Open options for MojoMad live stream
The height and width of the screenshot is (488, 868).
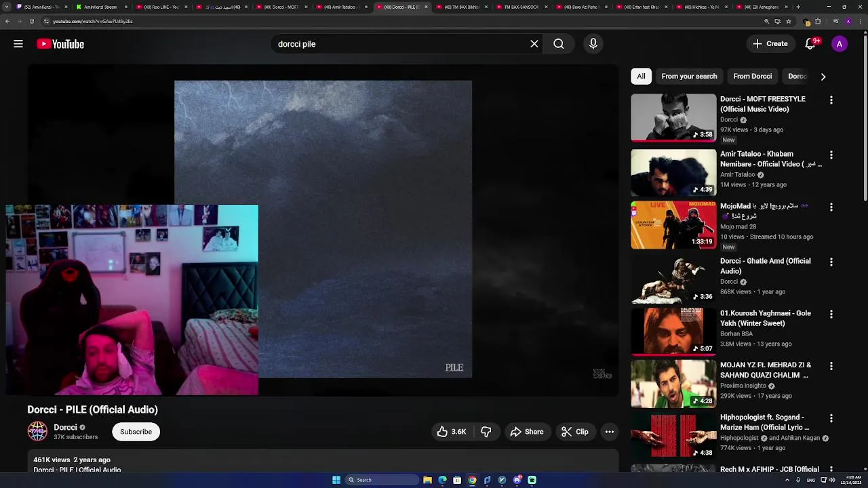click(x=831, y=207)
